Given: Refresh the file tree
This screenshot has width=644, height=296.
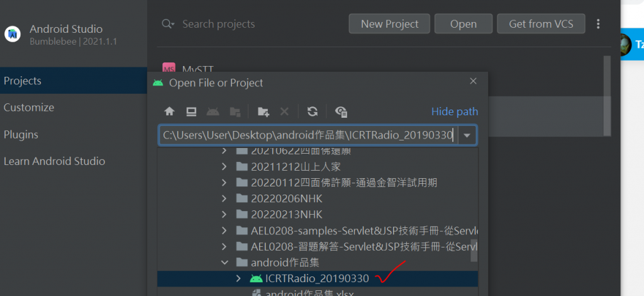Looking at the screenshot, I should coord(313,111).
